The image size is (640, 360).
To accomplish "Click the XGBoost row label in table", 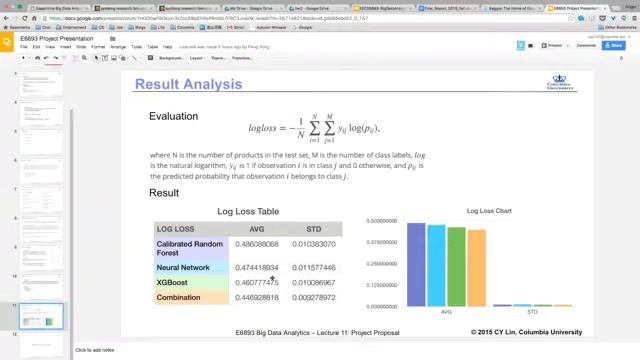I will (x=172, y=282).
